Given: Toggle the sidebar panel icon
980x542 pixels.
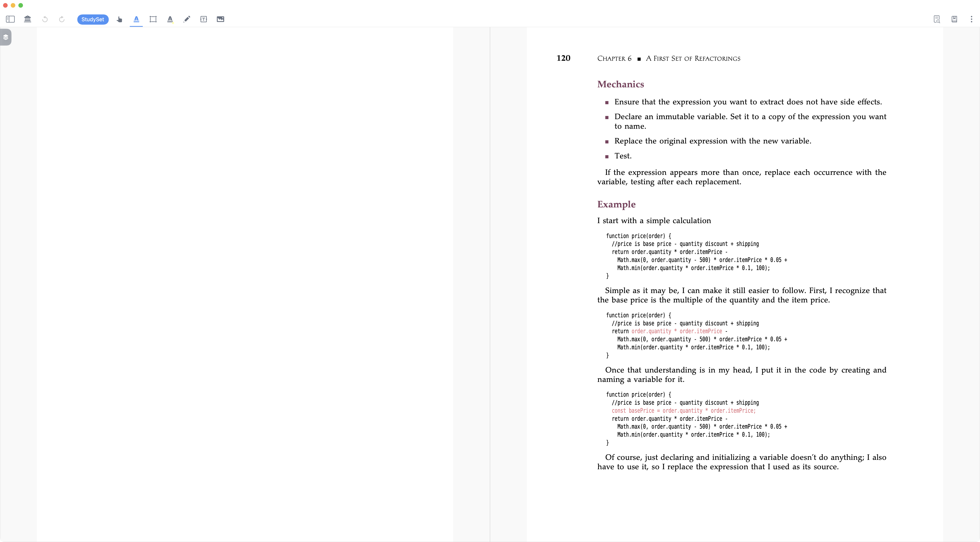Looking at the screenshot, I should 10,19.
